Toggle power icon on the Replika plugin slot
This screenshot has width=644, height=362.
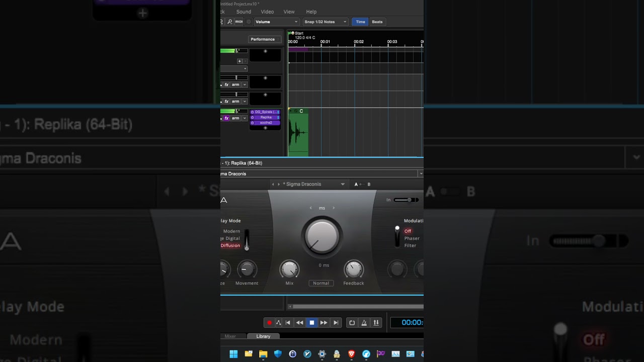click(252, 117)
